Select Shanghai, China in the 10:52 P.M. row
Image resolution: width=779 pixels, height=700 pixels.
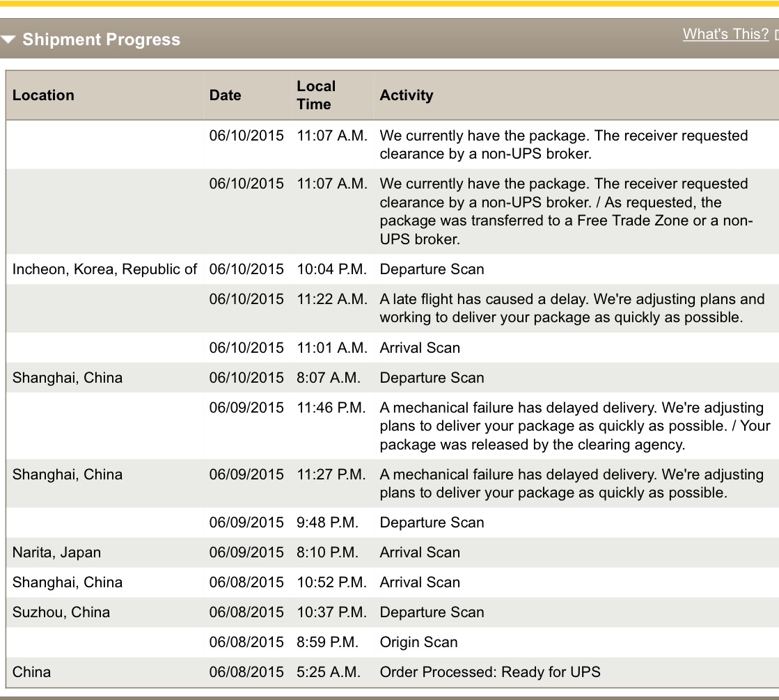(x=68, y=582)
